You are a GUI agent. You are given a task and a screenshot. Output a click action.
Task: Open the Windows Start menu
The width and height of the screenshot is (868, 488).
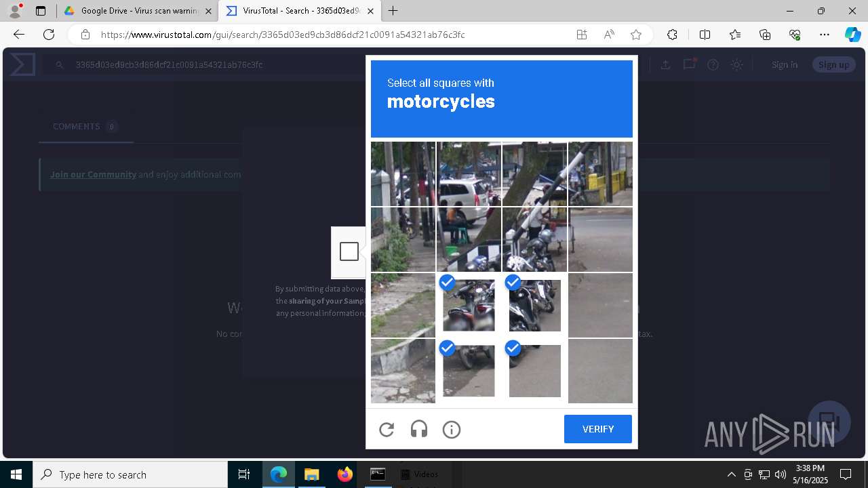pos(16,474)
